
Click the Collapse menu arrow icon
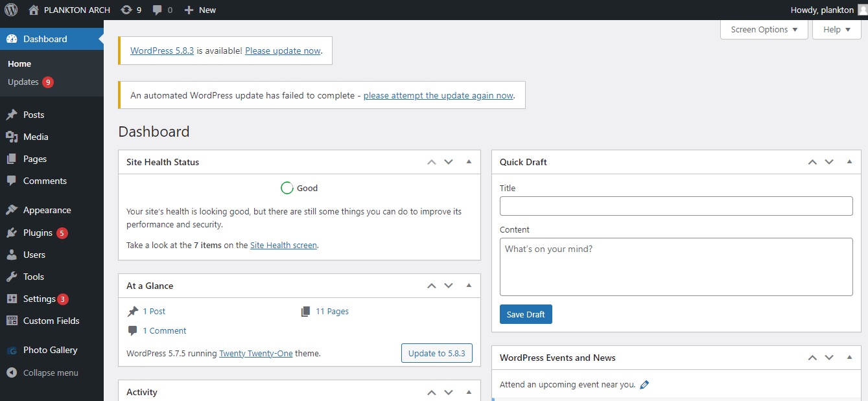click(x=12, y=372)
